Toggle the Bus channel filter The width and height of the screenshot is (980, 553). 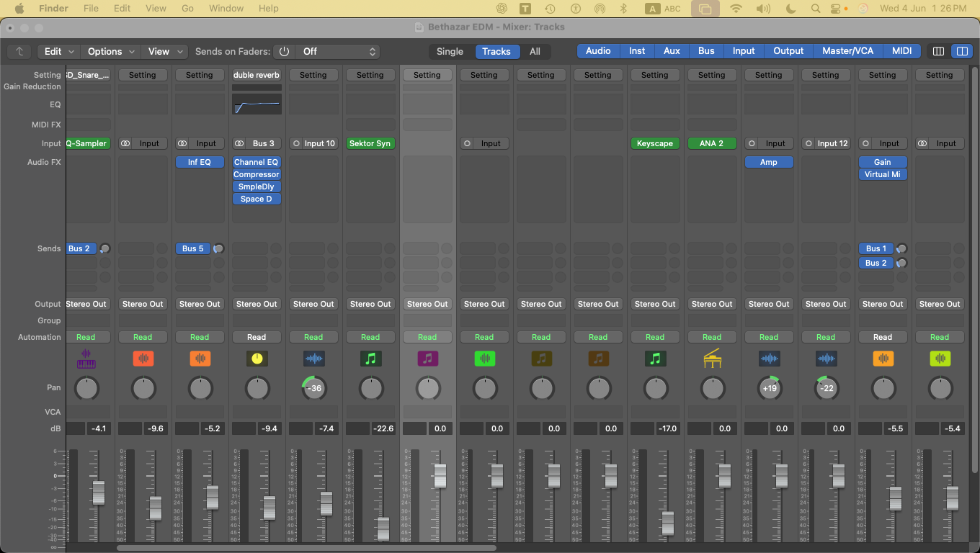coord(706,51)
